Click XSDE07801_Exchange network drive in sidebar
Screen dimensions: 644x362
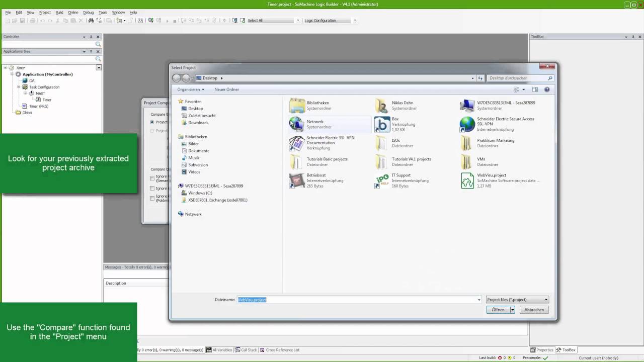pyautogui.click(x=217, y=200)
